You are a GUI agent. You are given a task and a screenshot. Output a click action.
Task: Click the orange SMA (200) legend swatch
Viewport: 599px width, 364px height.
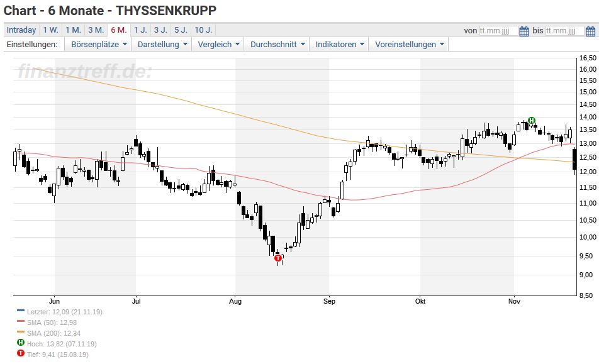(21, 332)
